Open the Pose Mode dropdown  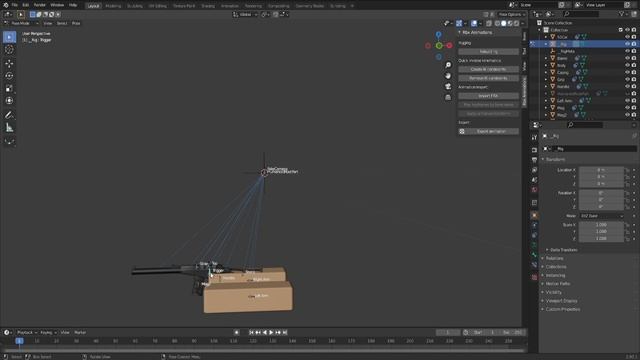point(21,23)
